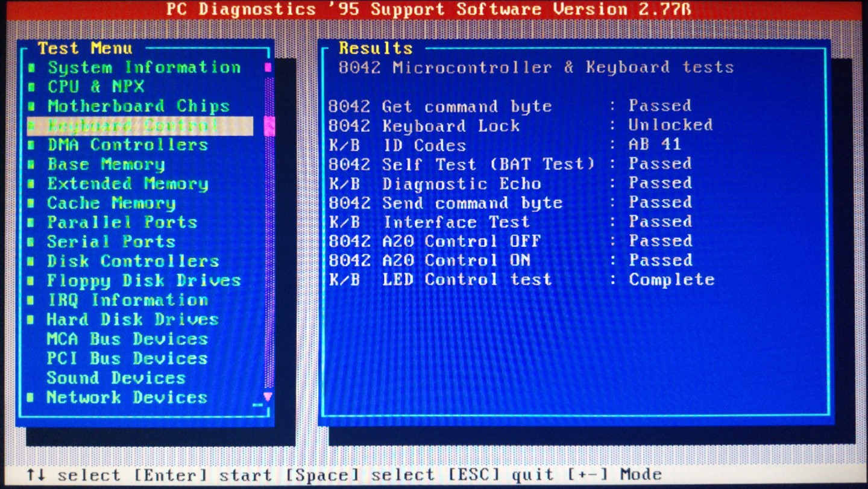This screenshot has height=489, width=868.
Task: Click the 'Complete' status value
Action: 671,280
